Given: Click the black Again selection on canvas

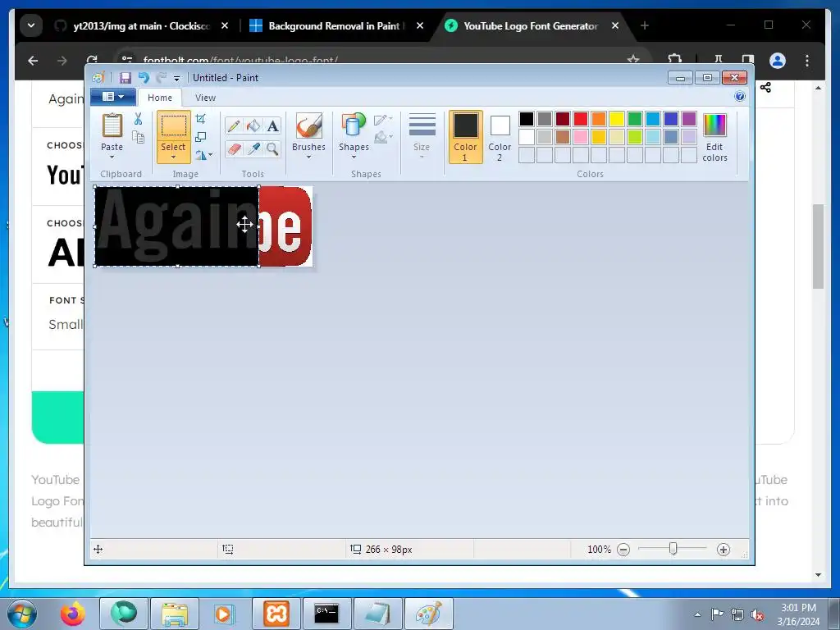Looking at the screenshot, I should [177, 226].
